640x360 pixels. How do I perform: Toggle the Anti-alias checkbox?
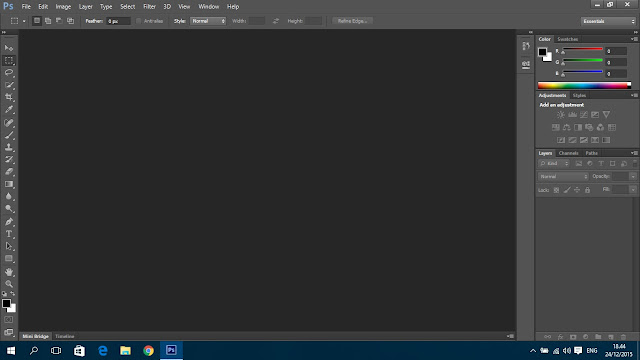[138, 21]
